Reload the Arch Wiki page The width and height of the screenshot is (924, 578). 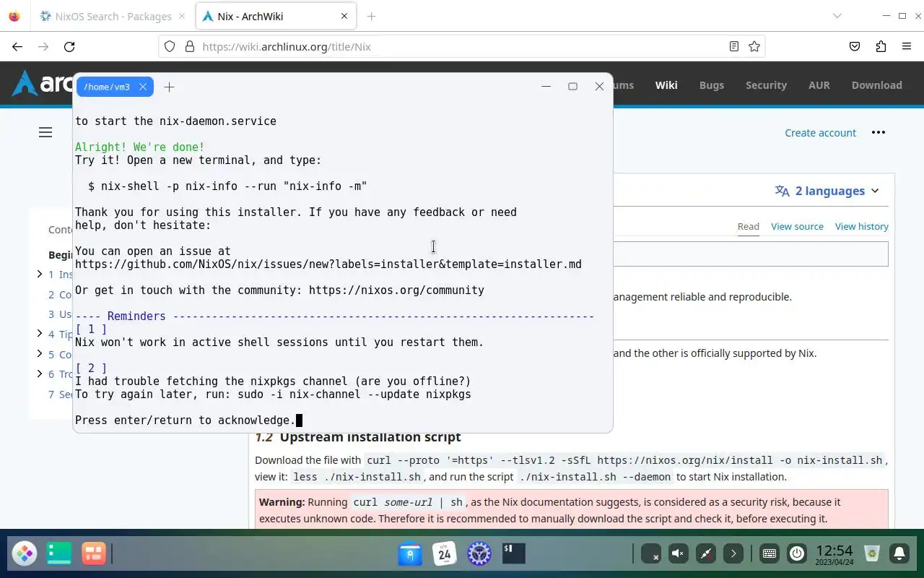[69, 46]
